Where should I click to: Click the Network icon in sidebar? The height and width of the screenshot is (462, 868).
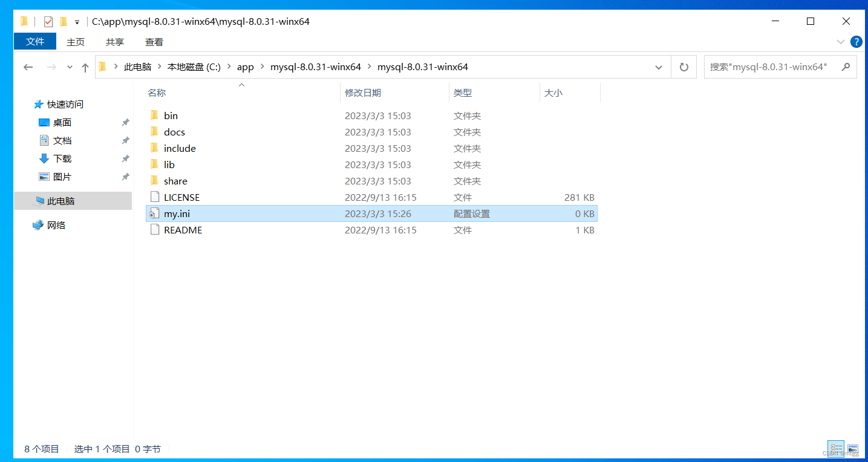pyautogui.click(x=38, y=225)
